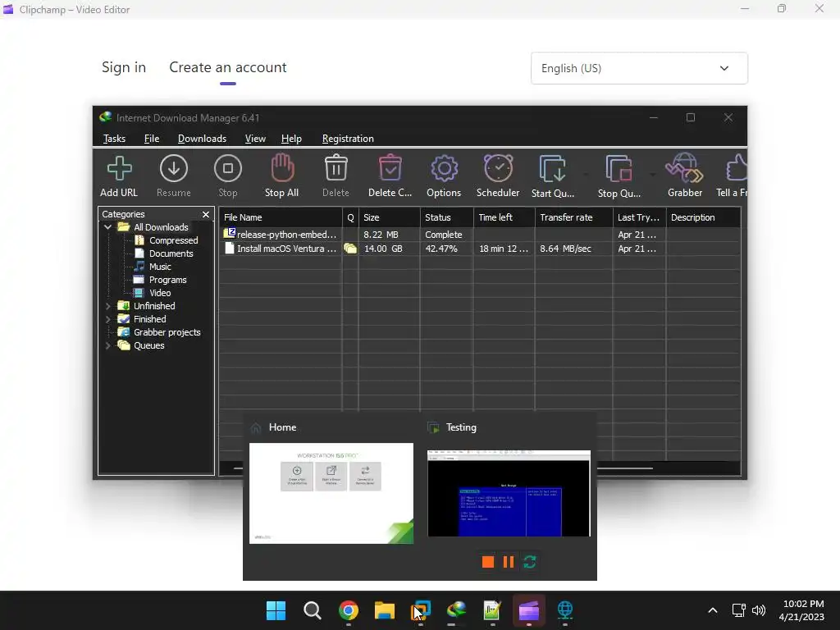
Task: Expand the Finished category
Action: (107, 319)
